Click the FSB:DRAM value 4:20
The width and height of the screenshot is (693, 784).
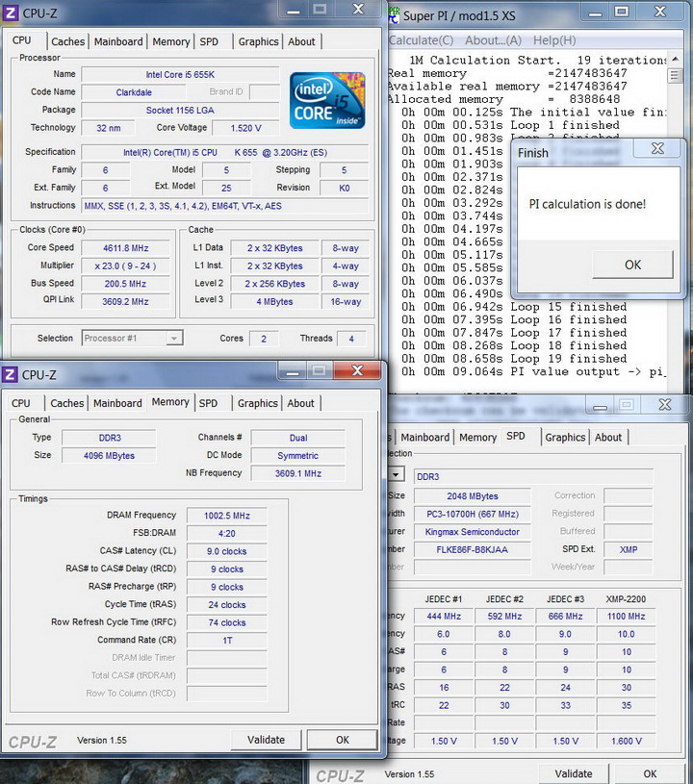click(226, 534)
